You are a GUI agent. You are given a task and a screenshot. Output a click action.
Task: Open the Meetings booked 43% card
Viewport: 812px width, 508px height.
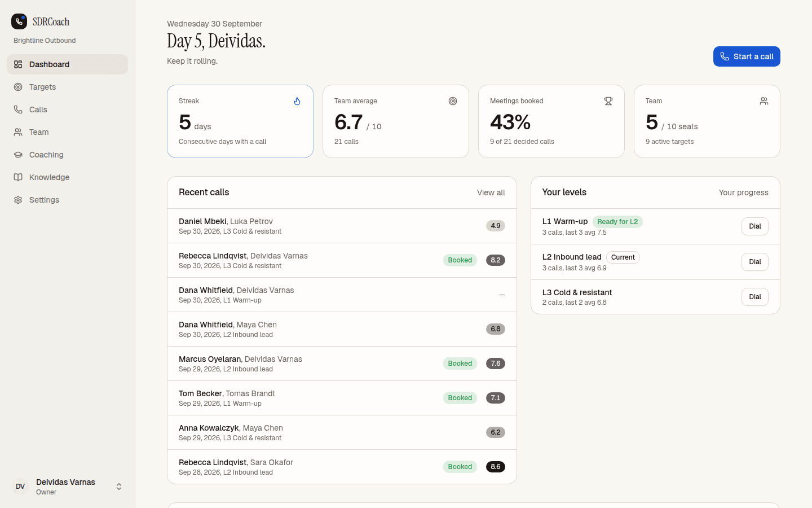pos(551,121)
